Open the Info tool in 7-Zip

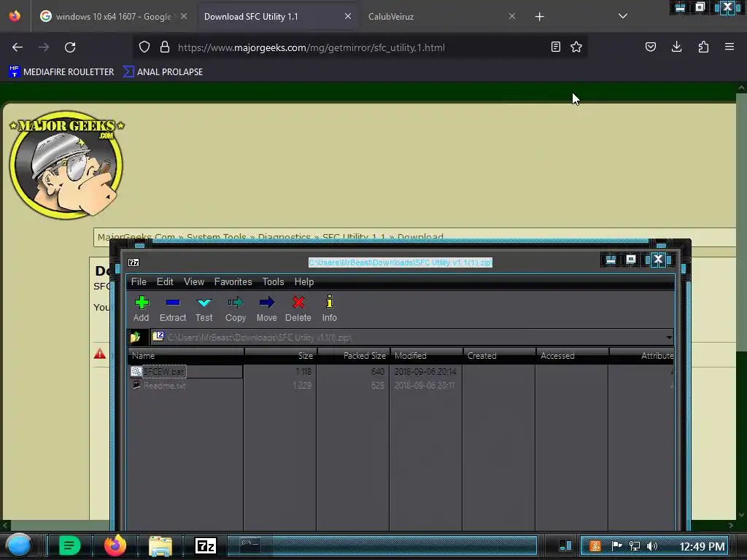coord(329,308)
